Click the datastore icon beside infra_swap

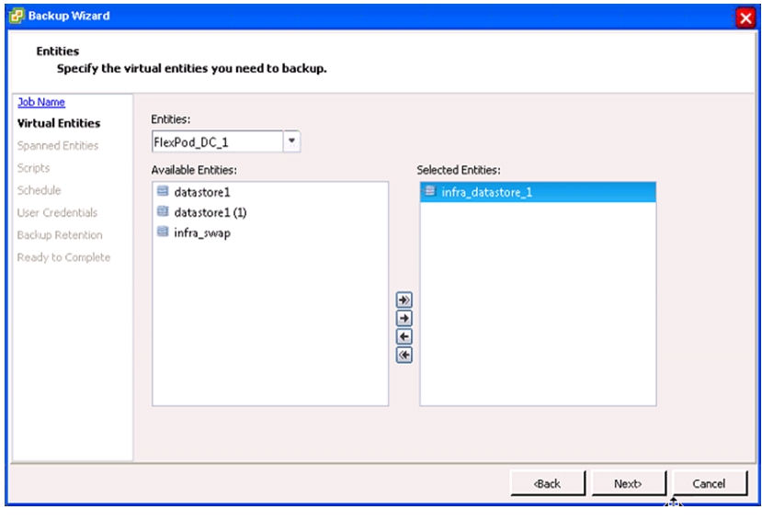163,232
